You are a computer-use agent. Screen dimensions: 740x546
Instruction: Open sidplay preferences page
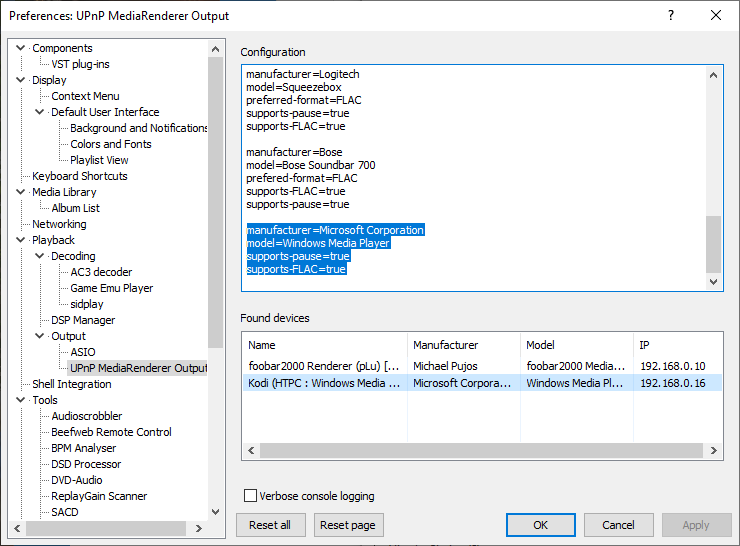tap(86, 304)
